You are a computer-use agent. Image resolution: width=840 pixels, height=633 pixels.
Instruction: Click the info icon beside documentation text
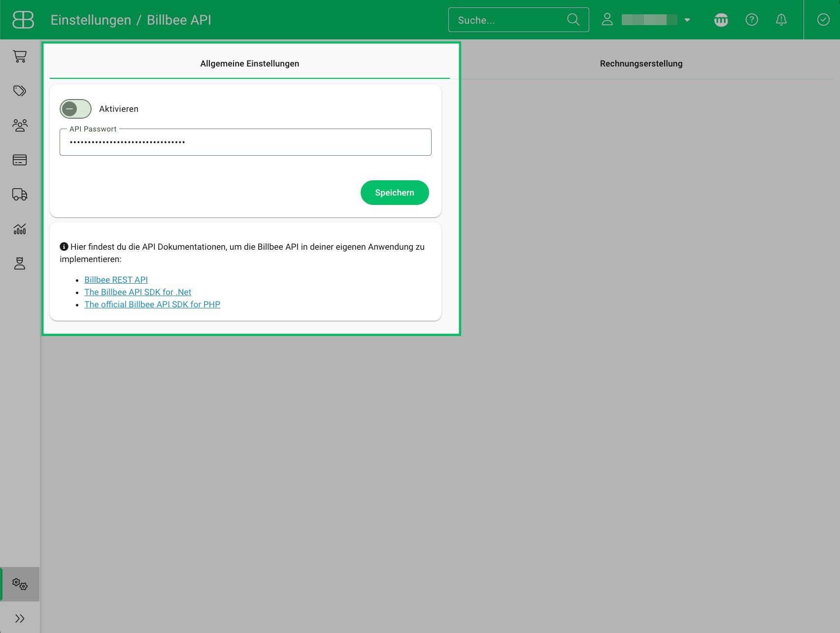[x=64, y=246]
